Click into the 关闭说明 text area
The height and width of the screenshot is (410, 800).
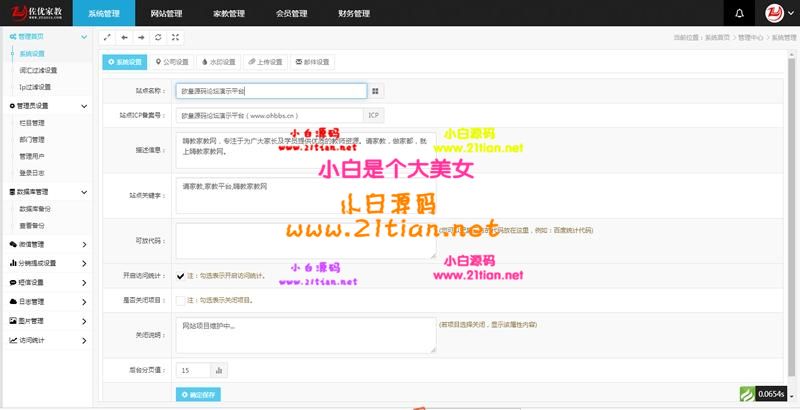(305, 336)
